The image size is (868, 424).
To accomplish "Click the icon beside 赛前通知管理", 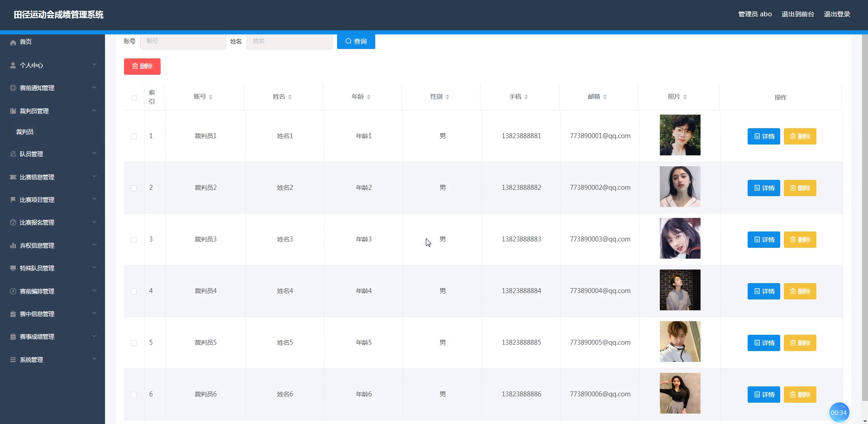I will (13, 88).
